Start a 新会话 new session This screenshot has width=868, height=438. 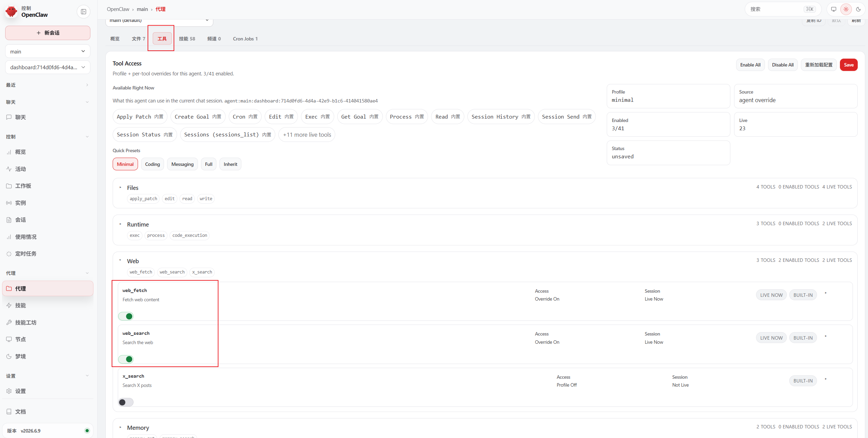click(x=48, y=33)
